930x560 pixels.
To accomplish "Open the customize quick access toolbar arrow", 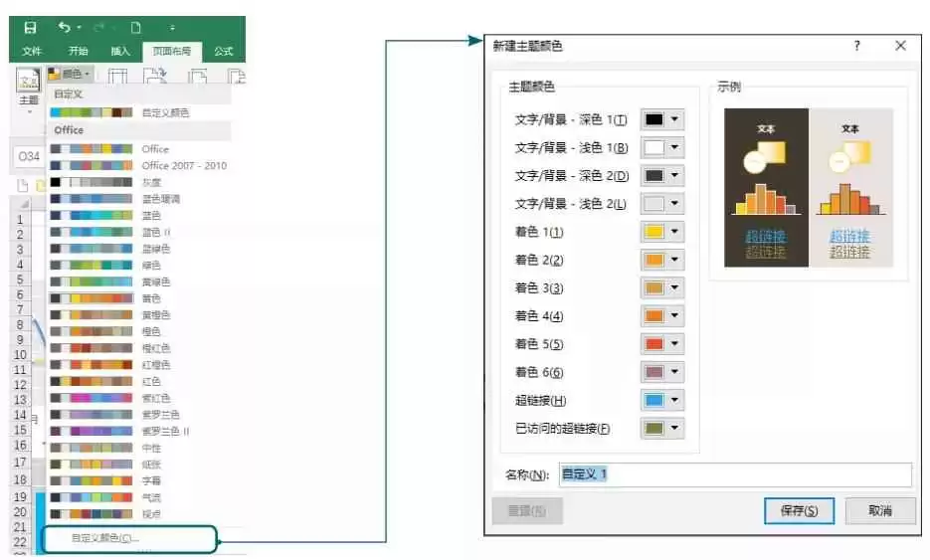I will coord(172,28).
